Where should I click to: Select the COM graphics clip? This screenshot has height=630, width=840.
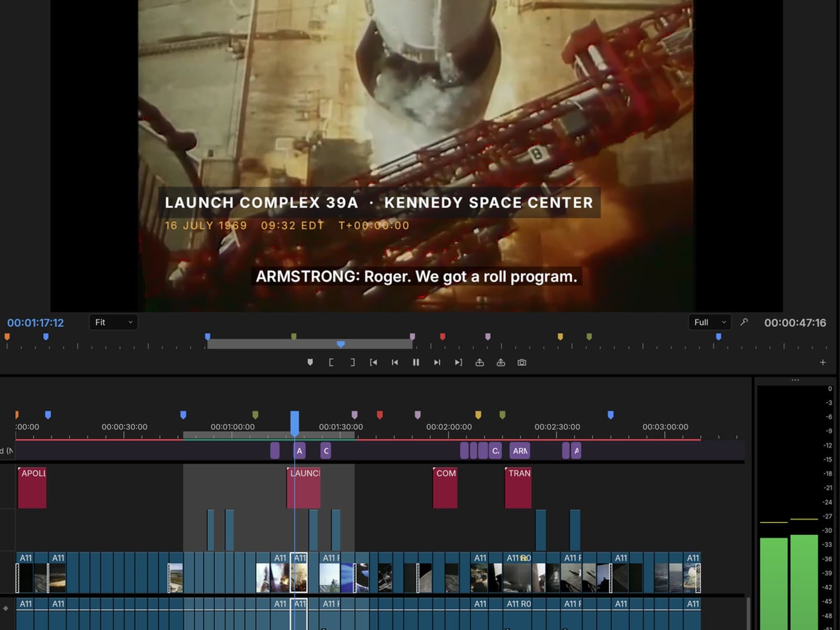pos(445,488)
